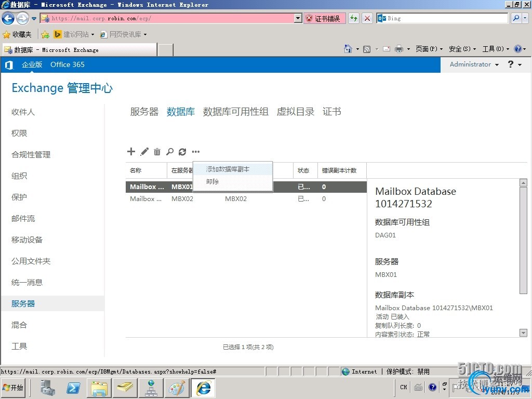The height and width of the screenshot is (399, 532).
Task: Open the 页面(P) dropdown menu
Action: click(x=429, y=49)
